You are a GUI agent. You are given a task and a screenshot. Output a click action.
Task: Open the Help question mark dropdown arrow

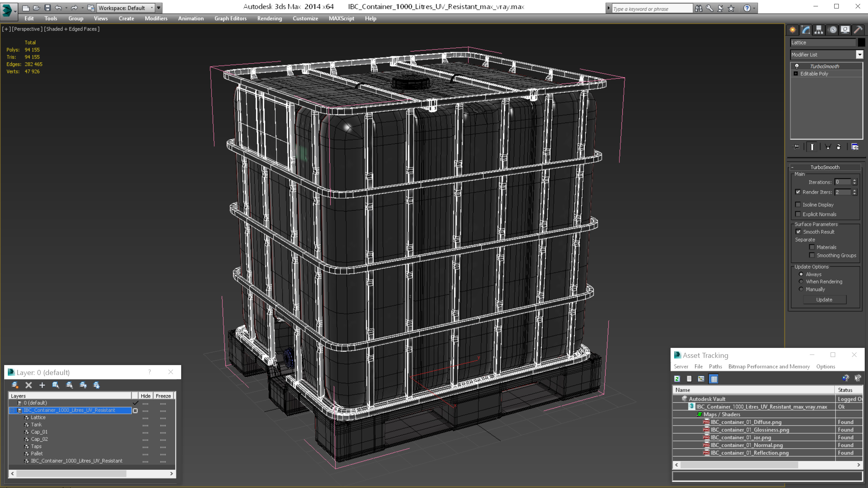tap(754, 8)
